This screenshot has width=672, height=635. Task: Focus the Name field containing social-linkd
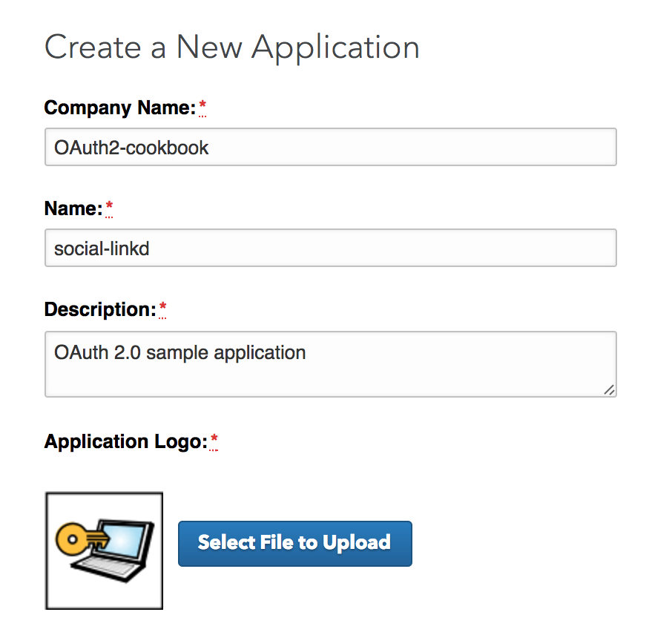pos(330,248)
